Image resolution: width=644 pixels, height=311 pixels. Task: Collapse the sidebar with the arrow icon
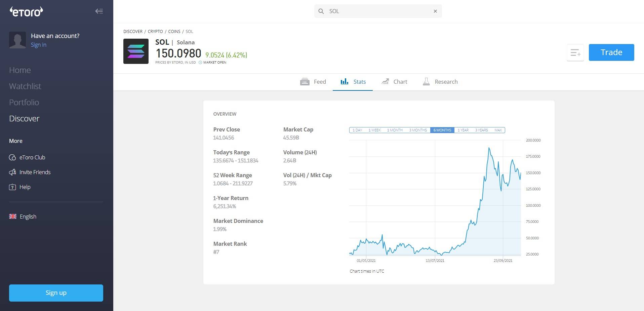pos(99,11)
